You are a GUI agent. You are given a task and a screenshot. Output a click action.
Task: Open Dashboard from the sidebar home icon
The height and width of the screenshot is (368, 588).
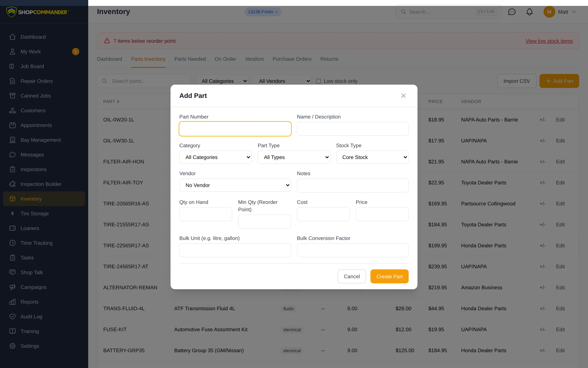[12, 37]
